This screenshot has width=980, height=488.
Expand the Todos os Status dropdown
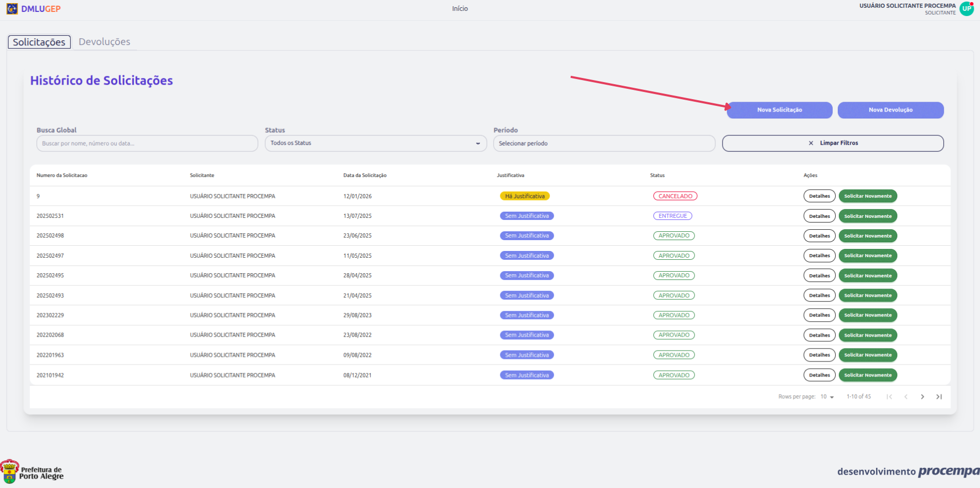[x=376, y=143]
